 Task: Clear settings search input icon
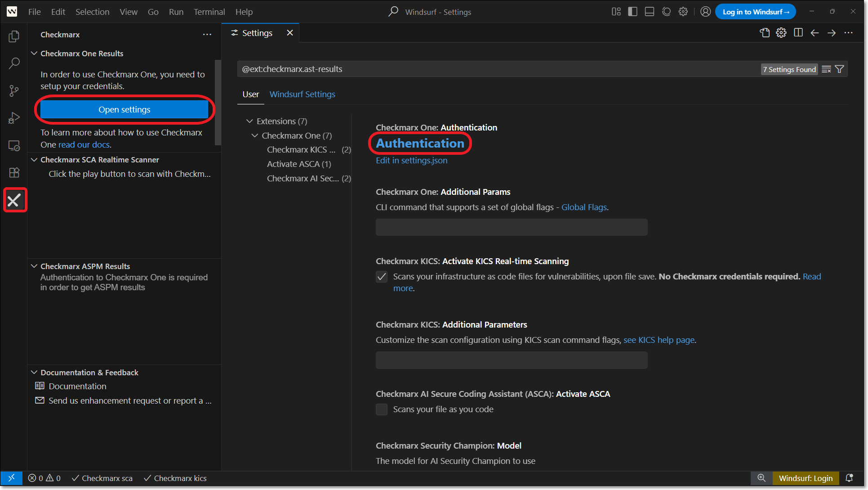tap(826, 69)
